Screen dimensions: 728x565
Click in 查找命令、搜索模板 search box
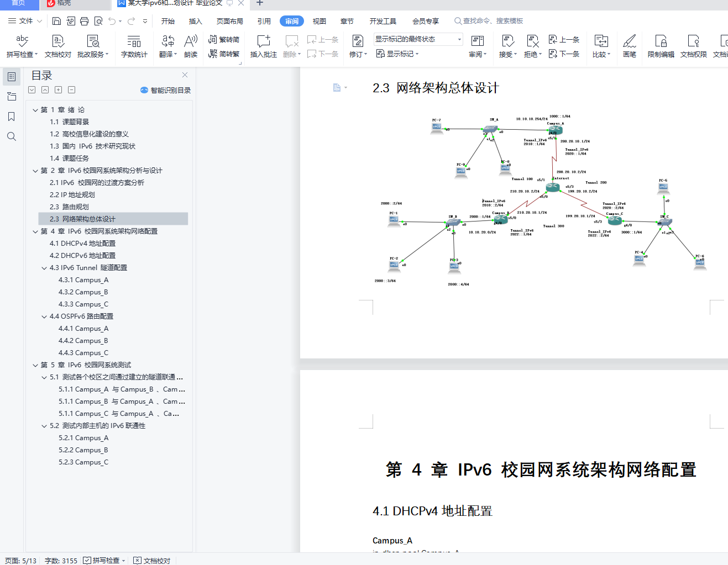(x=489, y=21)
